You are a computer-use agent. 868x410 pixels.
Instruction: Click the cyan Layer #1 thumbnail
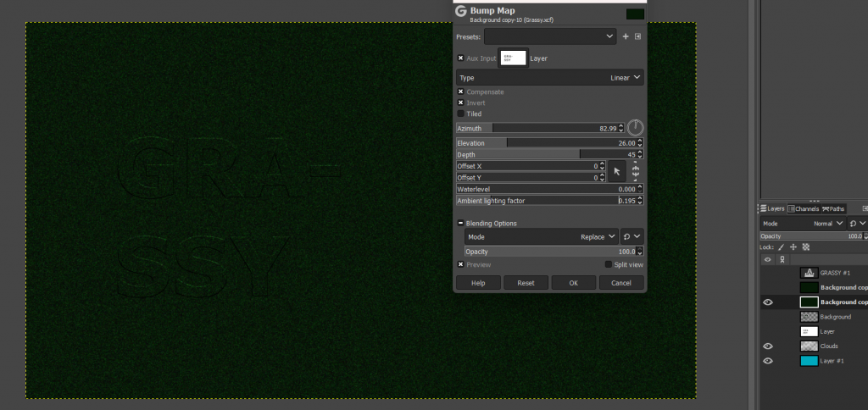810,361
